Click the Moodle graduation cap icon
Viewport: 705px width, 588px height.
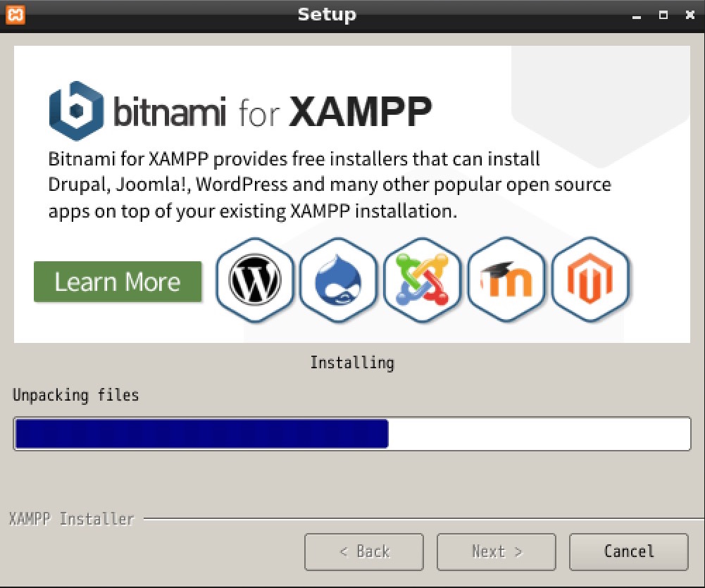point(506,280)
